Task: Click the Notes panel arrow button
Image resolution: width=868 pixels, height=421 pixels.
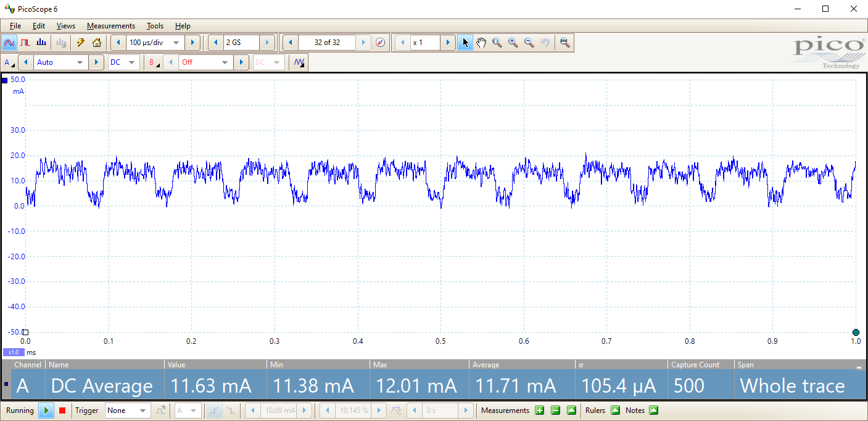Action: tap(654, 411)
